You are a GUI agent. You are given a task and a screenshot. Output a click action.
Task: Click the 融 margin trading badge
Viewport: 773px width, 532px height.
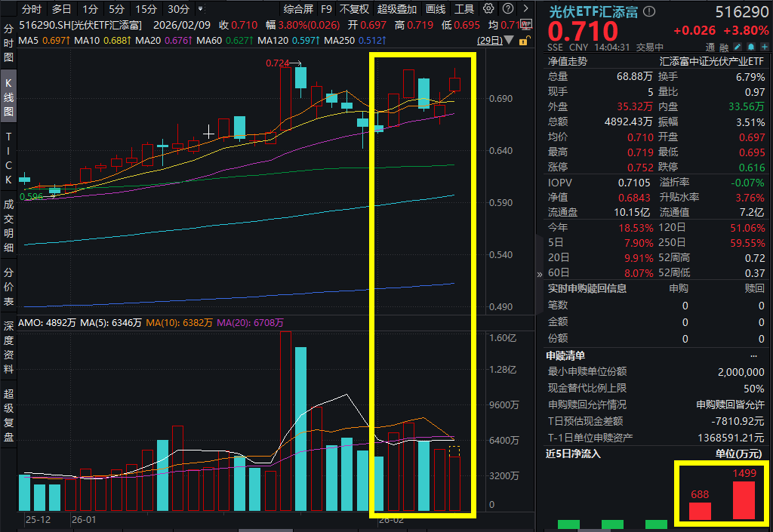pos(723,47)
